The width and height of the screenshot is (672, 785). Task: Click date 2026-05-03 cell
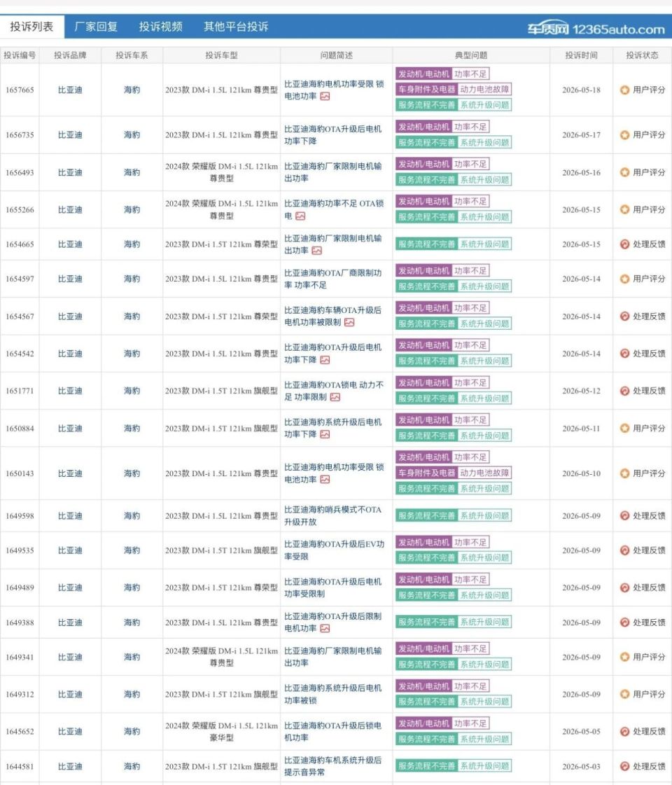click(581, 767)
